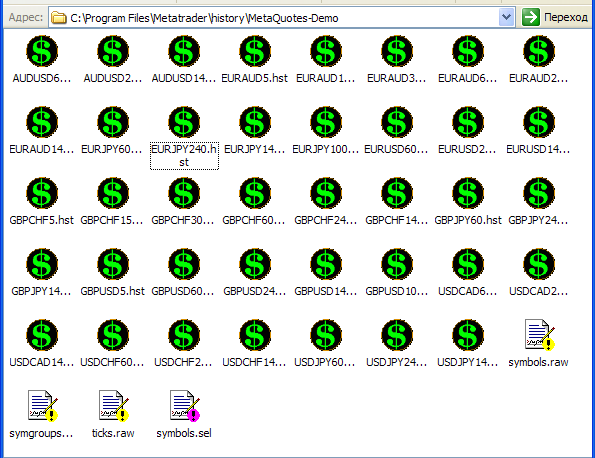This screenshot has height=458, width=595.
Task: Select the file labeled GBPUSD24...
Action: 255,291
